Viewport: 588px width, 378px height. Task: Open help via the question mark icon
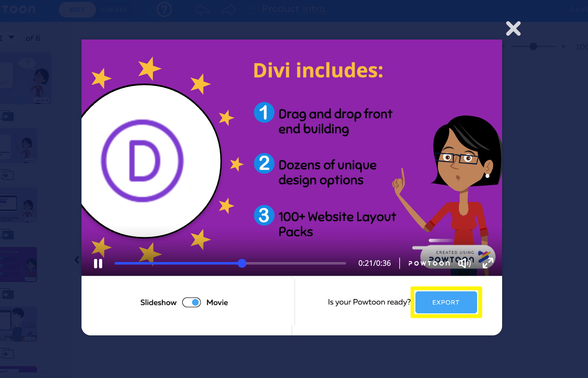[x=164, y=9]
